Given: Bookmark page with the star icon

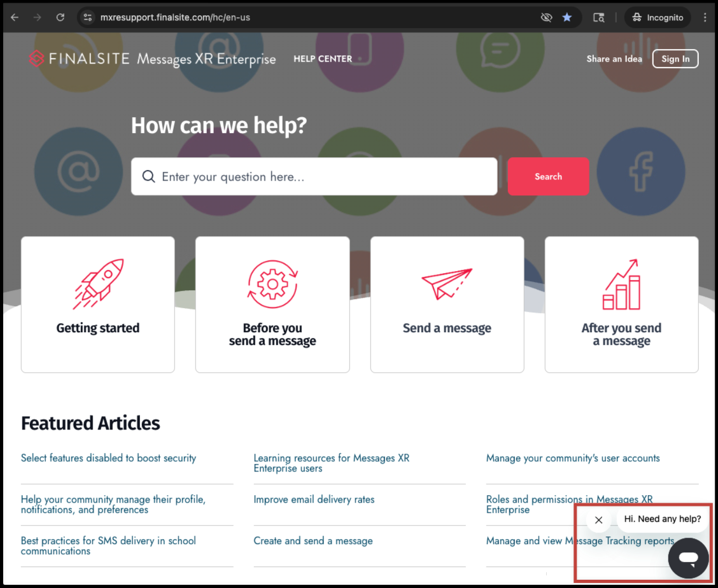Looking at the screenshot, I should (x=567, y=17).
